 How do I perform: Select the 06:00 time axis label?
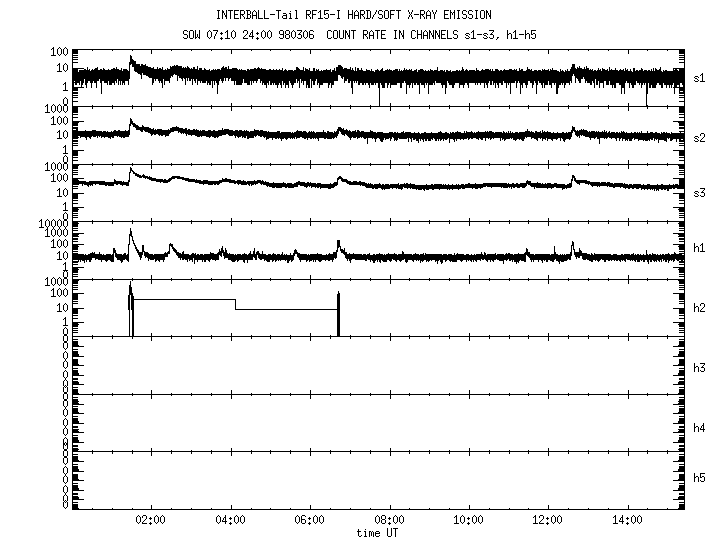[x=310, y=521]
